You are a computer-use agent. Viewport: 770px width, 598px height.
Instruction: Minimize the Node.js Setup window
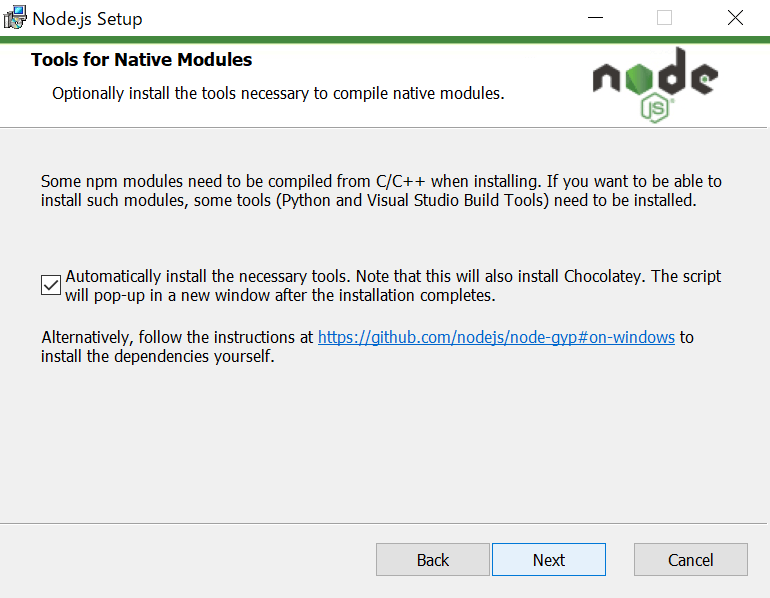(595, 18)
